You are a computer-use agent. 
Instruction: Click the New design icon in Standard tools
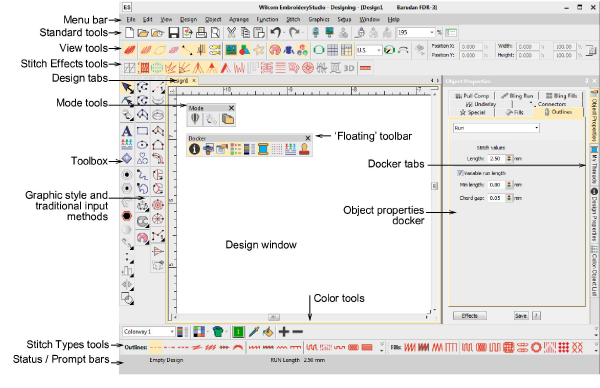click(130, 33)
